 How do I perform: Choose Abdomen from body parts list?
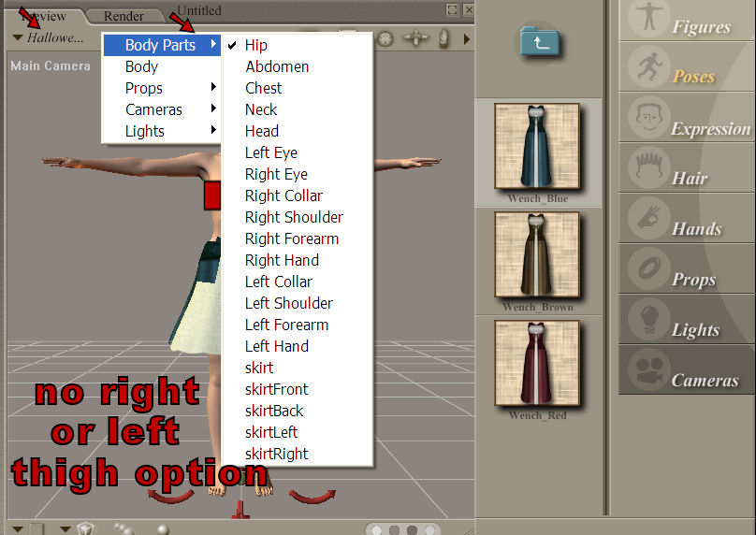point(298,66)
